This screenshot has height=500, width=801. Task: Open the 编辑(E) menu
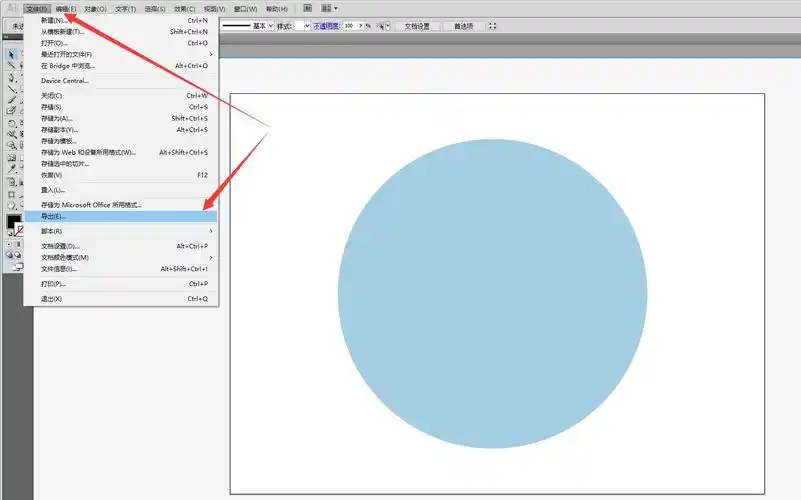click(66, 9)
